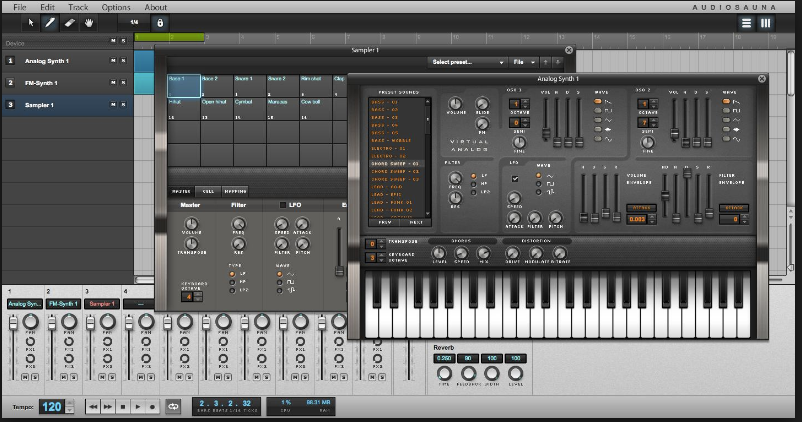Select OSC 2 sawtooth wave

tap(726, 101)
